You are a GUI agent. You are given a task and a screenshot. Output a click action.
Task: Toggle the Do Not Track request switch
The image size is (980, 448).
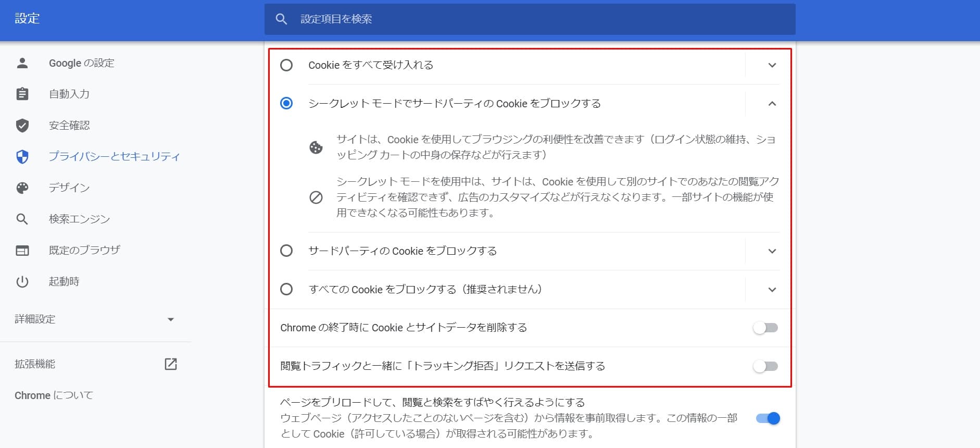765,366
